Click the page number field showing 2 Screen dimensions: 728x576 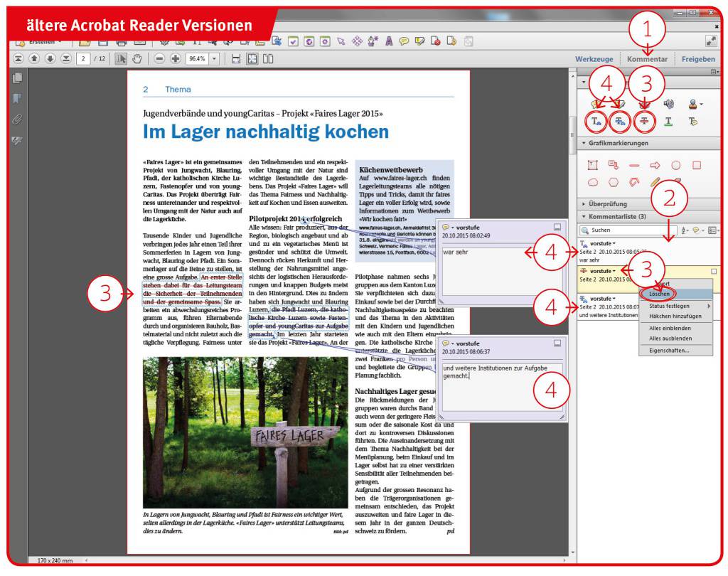(83, 59)
